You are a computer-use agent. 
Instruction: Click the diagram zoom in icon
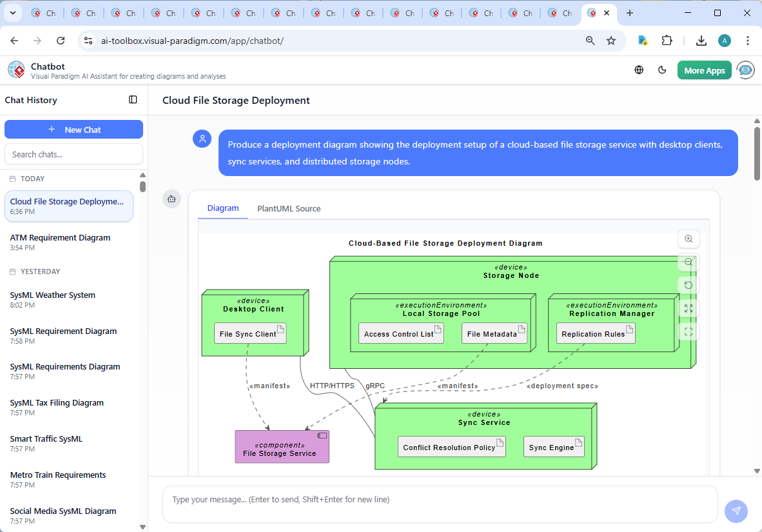click(x=689, y=239)
